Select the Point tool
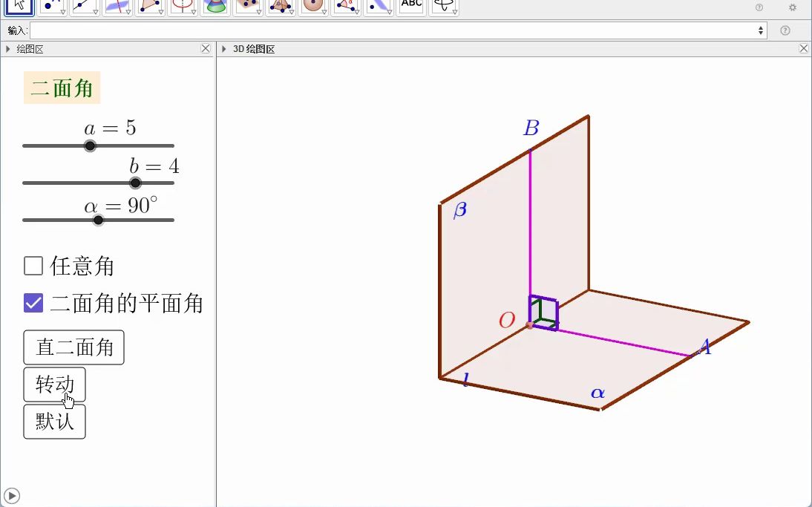This screenshot has width=812, height=507. pos(52,6)
